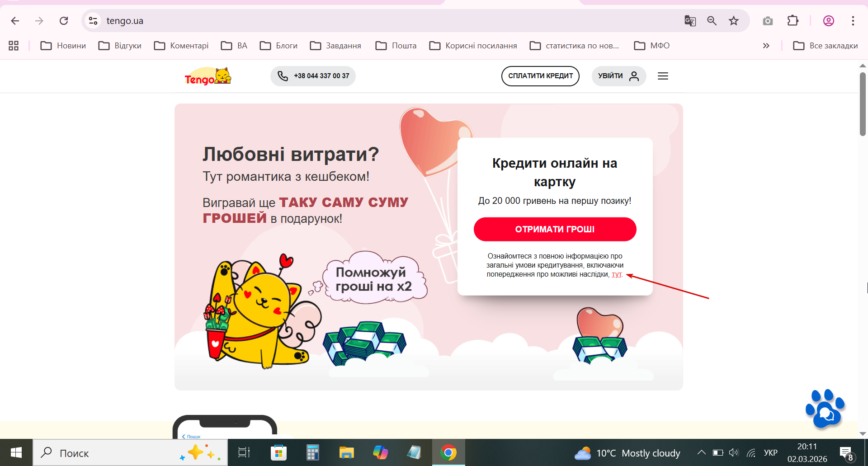Click the УВІЙТИ login button
This screenshot has height=466, width=868.
point(619,76)
